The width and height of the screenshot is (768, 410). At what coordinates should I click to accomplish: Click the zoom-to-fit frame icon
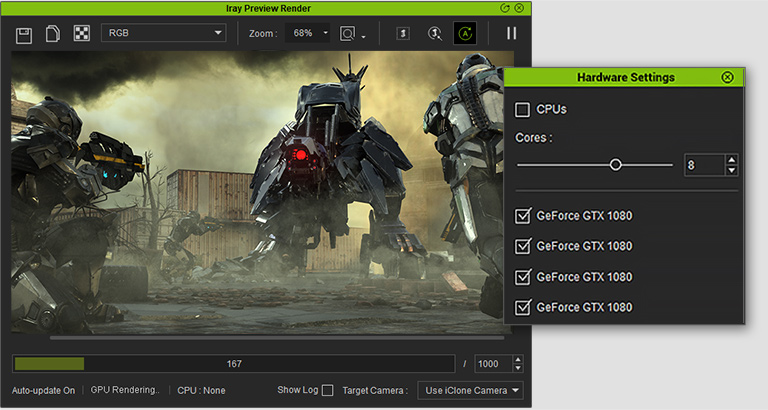pos(347,33)
